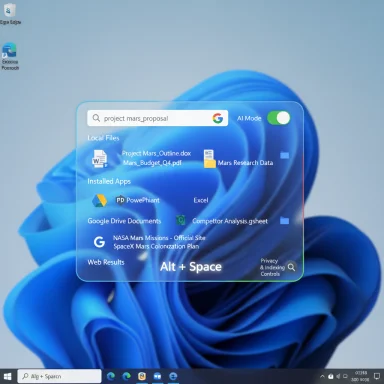Open the Microsoft Store taskbar icon
This screenshot has width=384, height=384.
157,376
